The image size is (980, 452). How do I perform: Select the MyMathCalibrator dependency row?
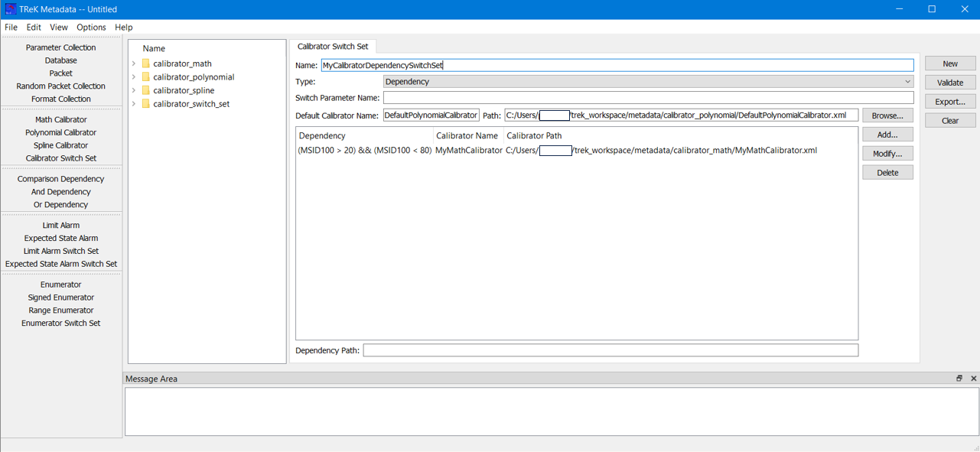coord(468,151)
